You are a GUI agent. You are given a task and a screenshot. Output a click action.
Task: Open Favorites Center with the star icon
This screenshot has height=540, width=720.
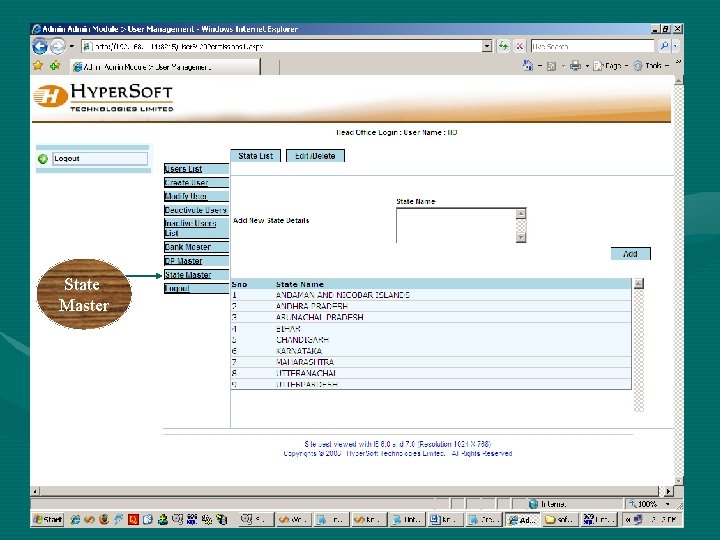coord(38,66)
